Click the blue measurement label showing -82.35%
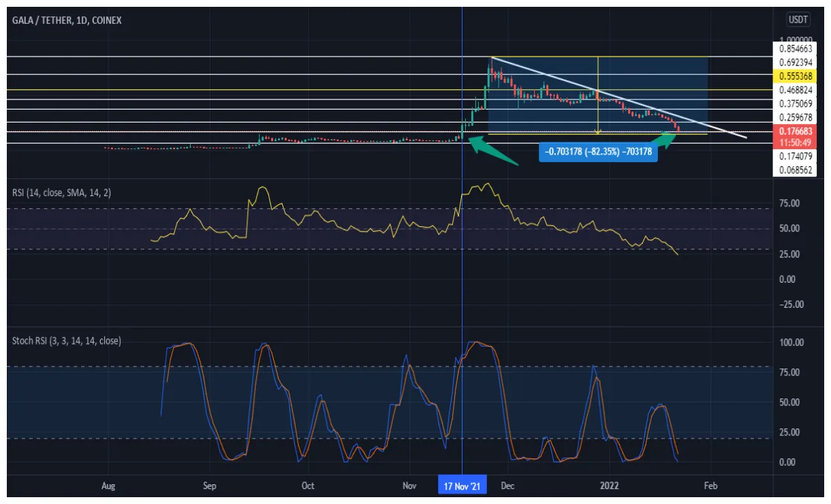 599,153
